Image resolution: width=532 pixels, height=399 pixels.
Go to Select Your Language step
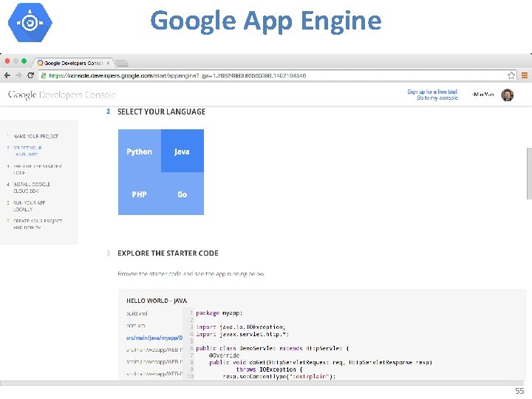coord(27,151)
